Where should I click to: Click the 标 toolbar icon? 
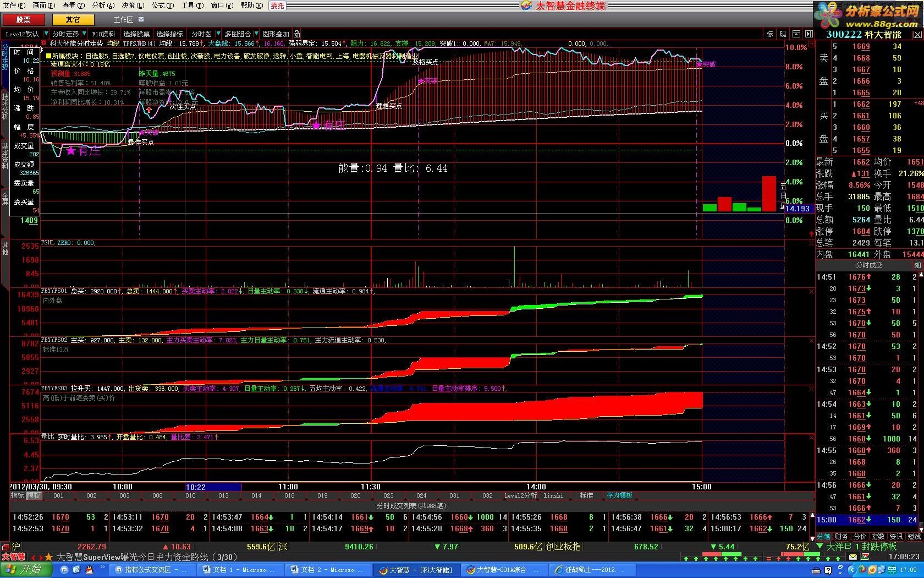[769, 34]
